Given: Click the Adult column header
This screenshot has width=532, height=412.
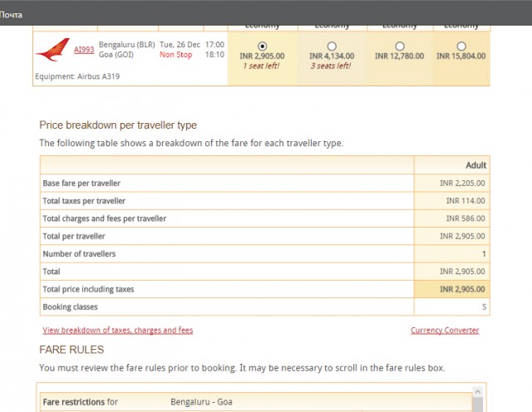Looking at the screenshot, I should tap(476, 165).
